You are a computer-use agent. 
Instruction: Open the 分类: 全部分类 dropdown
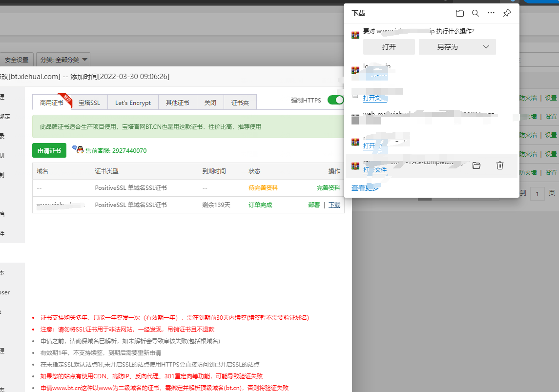(x=63, y=60)
